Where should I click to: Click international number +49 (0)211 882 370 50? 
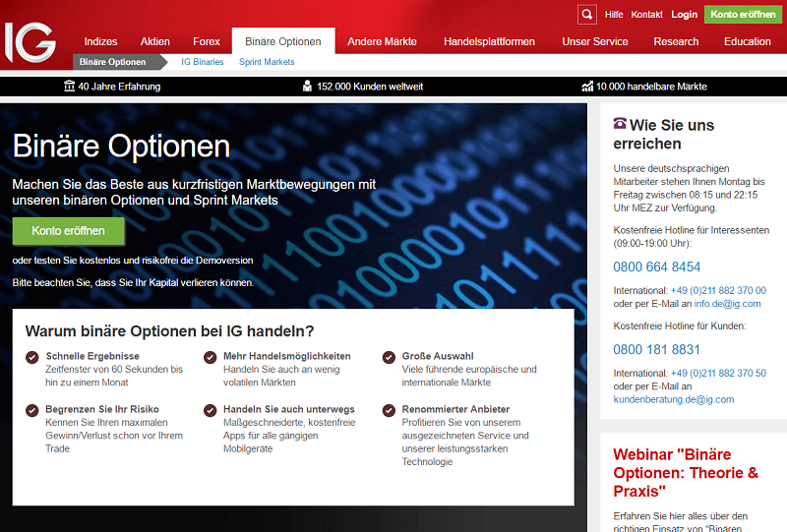tap(718, 374)
